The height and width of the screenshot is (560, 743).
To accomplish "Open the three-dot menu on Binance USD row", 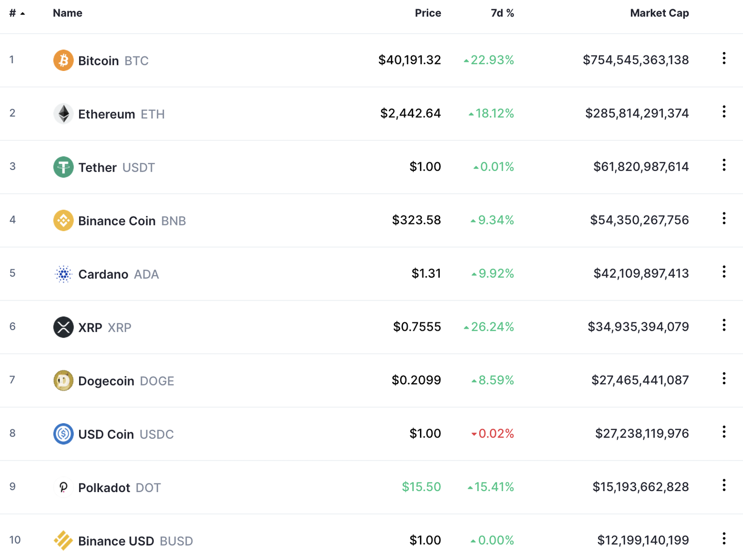I will tap(724, 539).
